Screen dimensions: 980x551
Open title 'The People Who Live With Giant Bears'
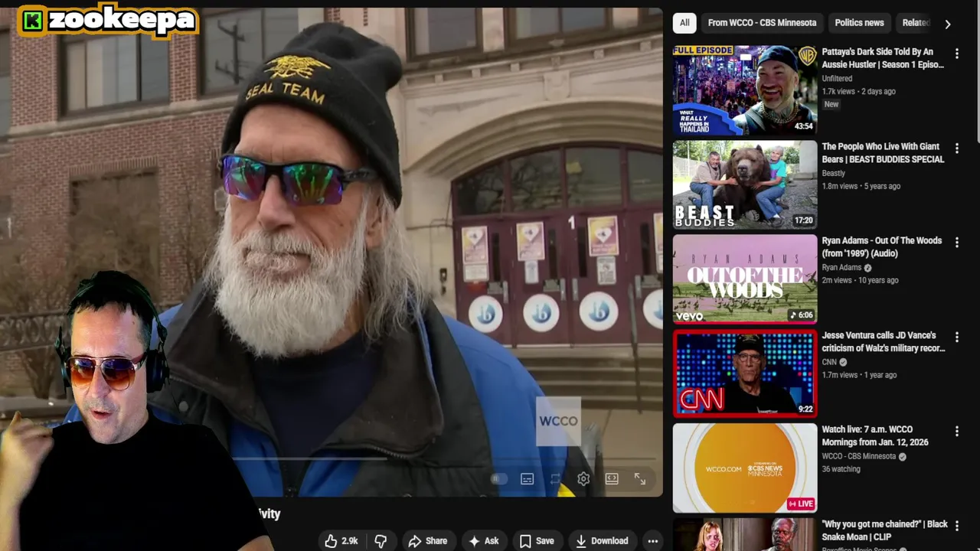point(883,152)
